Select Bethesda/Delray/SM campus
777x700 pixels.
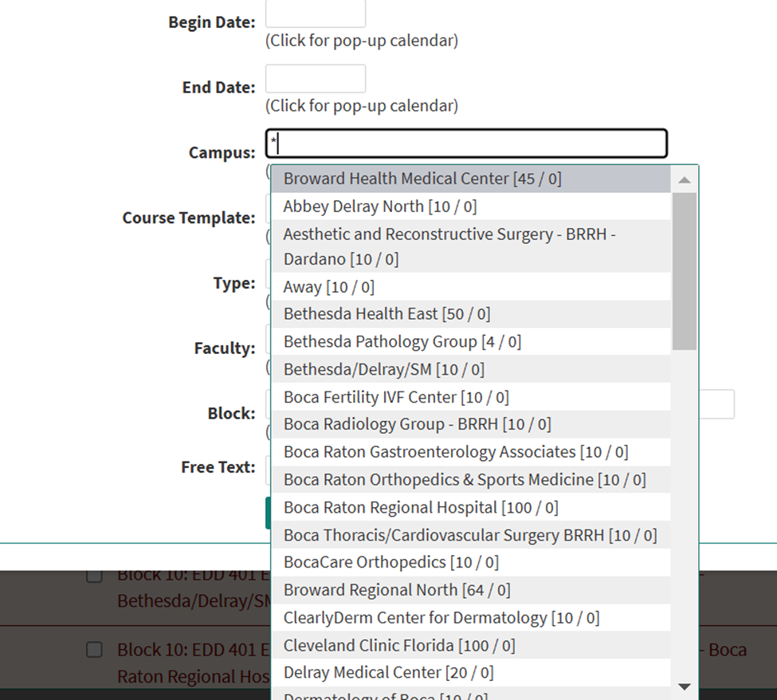tap(471, 369)
